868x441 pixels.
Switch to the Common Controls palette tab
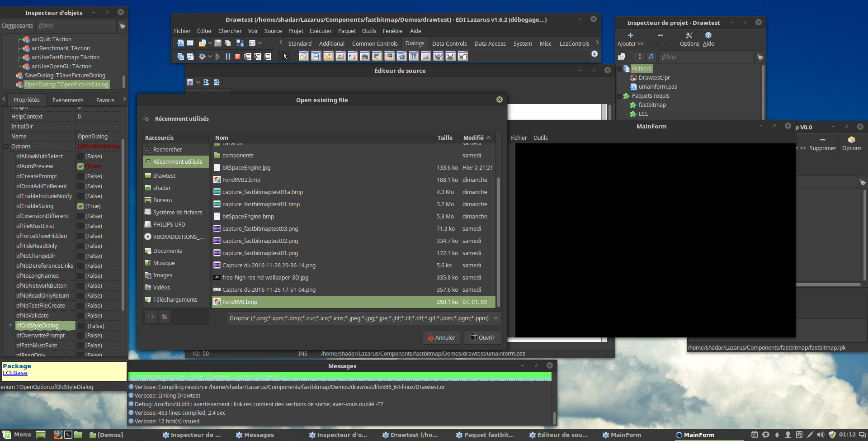[375, 43]
